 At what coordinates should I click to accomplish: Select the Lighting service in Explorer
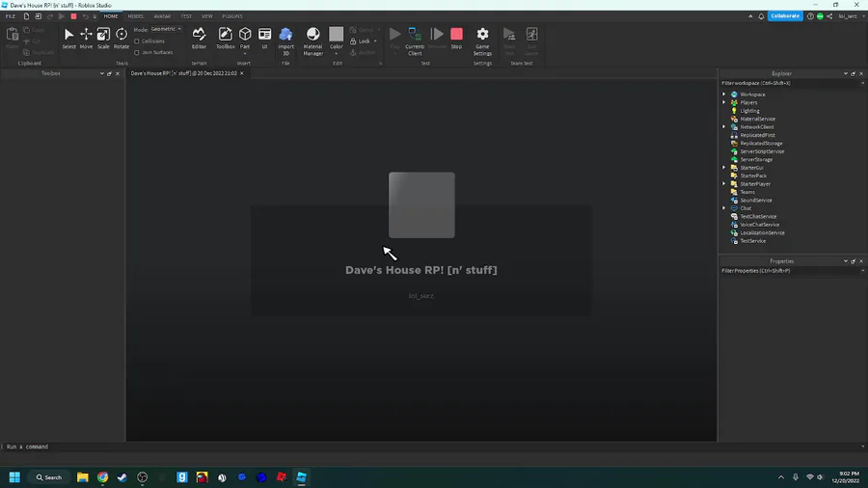point(749,111)
